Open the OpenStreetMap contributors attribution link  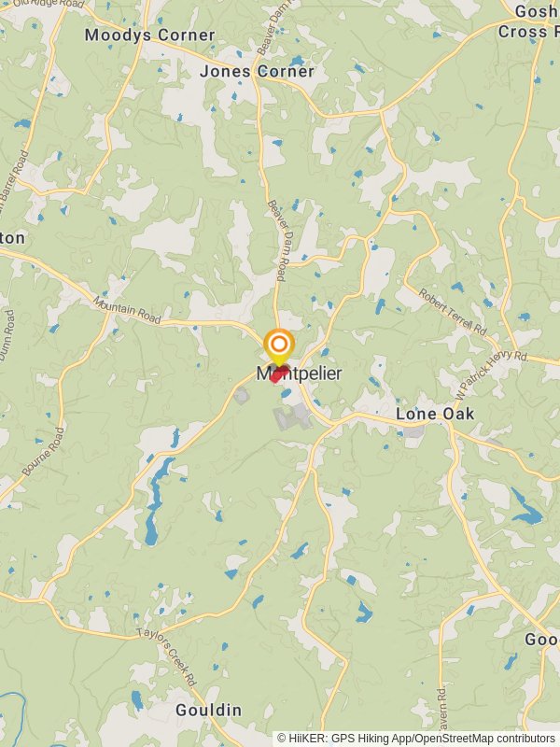point(484,739)
